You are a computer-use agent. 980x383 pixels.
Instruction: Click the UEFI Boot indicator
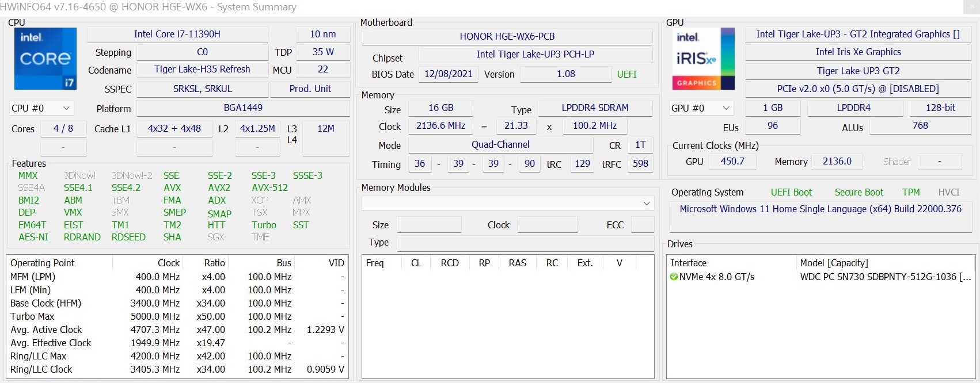coord(791,192)
